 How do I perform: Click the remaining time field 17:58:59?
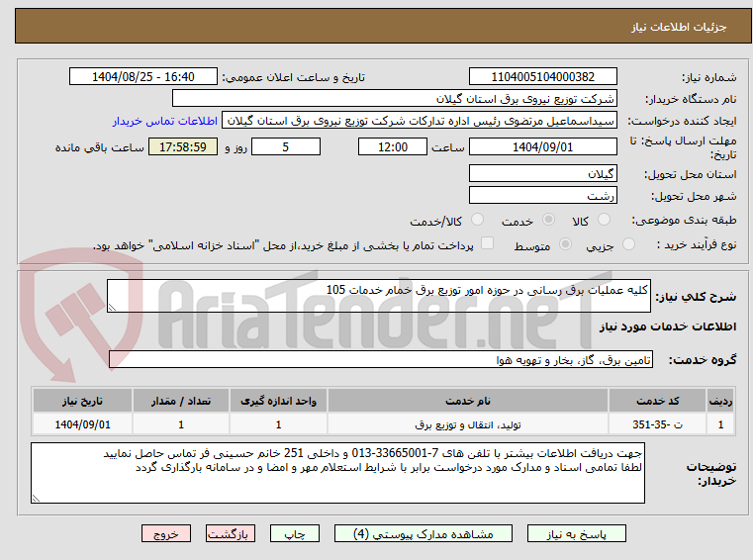click(x=182, y=146)
